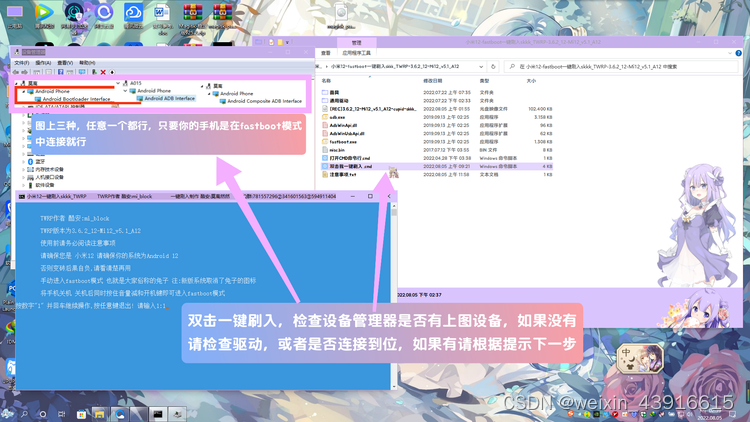This screenshot has width=750, height=422.
Task: Click the red X uninstall device icon
Action: pos(103,72)
